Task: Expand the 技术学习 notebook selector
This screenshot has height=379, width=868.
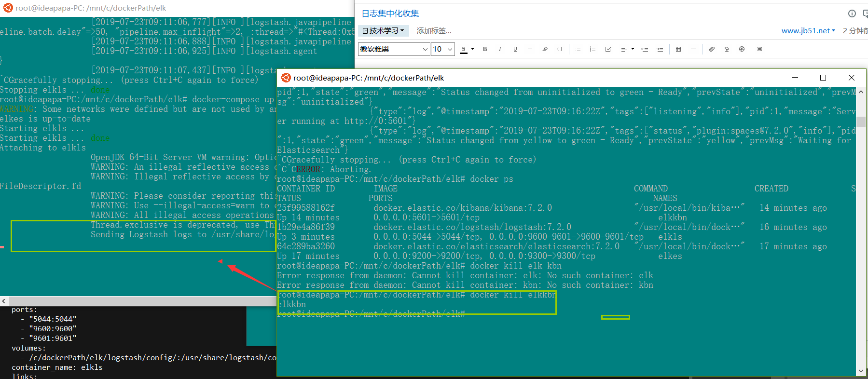Action: 384,31
